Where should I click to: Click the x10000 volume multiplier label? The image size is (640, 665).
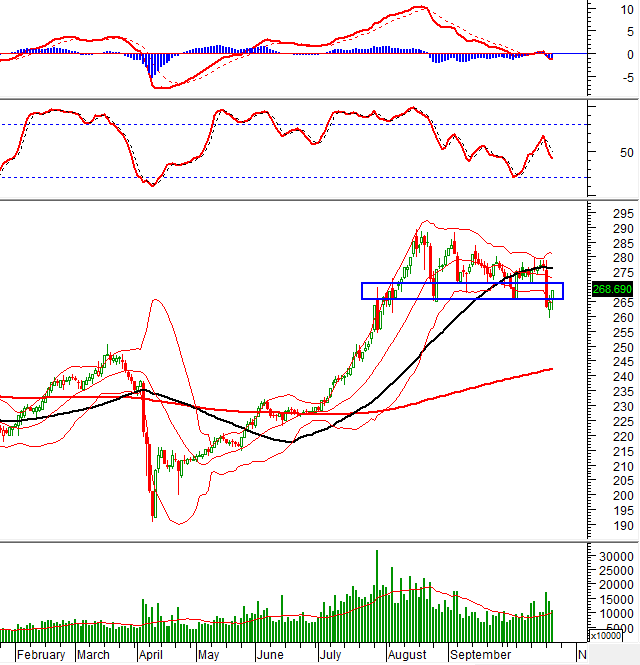click(606, 635)
